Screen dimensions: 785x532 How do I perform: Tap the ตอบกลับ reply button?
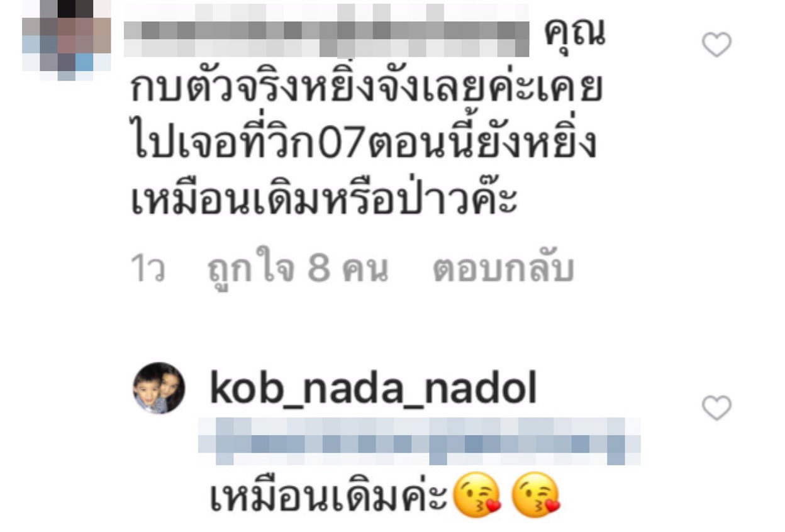(503, 269)
